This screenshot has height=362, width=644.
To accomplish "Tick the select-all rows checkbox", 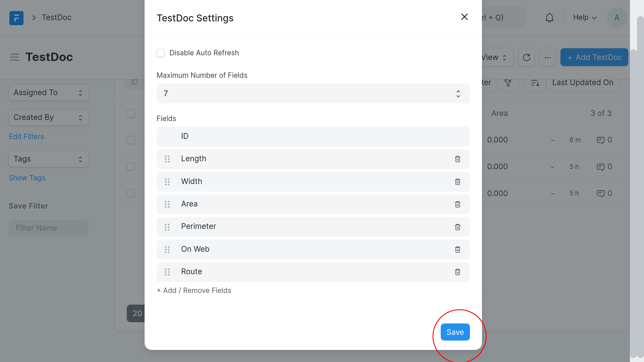I will coord(131,113).
